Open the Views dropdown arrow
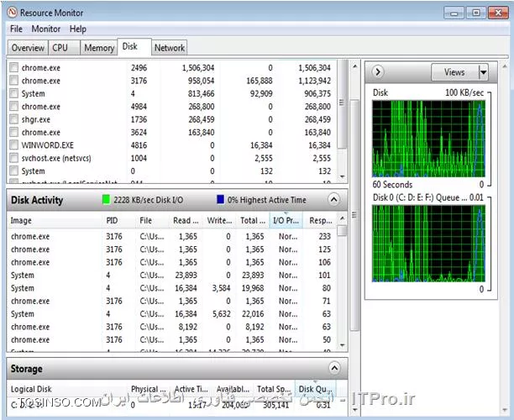514x420 pixels. (483, 71)
